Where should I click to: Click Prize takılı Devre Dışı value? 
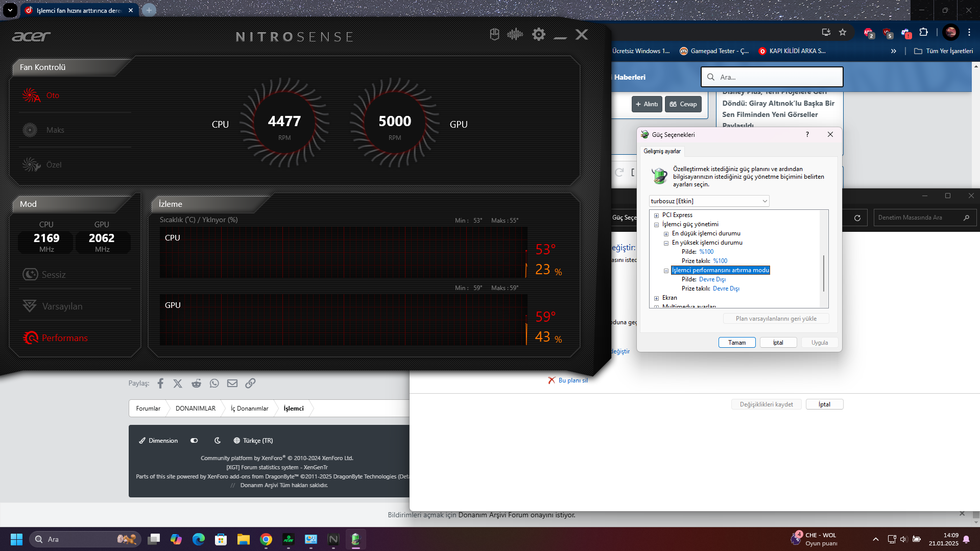(726, 289)
